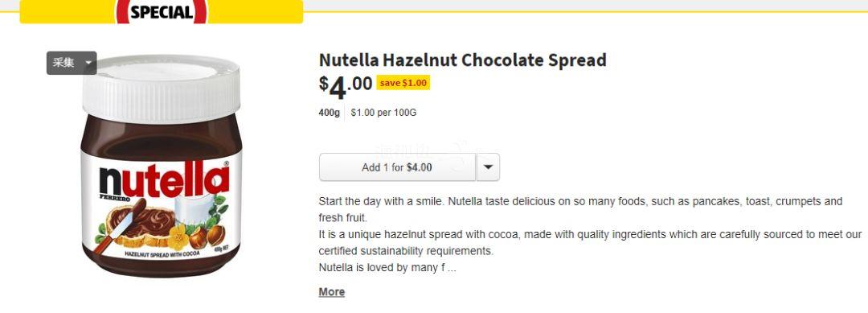The image size is (868, 313).
Task: Click the hazelnuts illustration on the jar
Action: (x=207, y=236)
